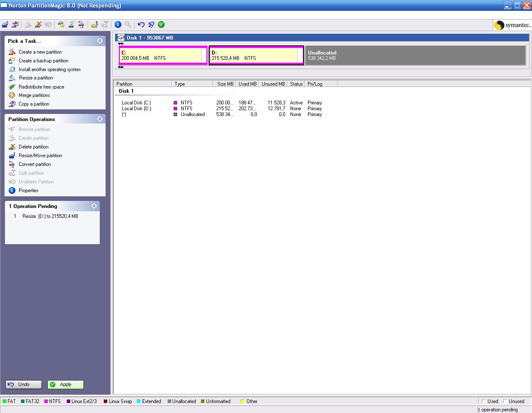Click the green Apply changes toolbar icon
The height and width of the screenshot is (413, 532).
(x=161, y=25)
